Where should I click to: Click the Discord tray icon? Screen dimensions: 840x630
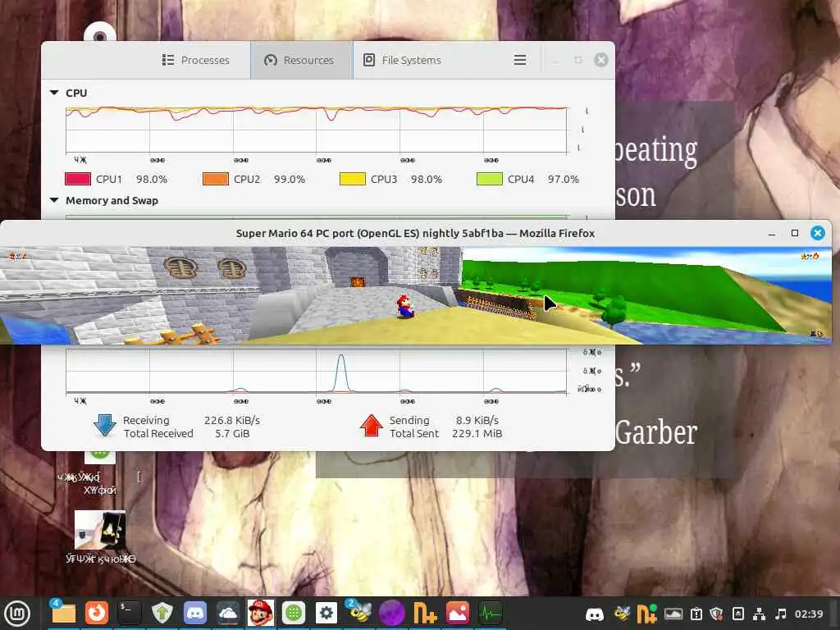pyautogui.click(x=595, y=614)
